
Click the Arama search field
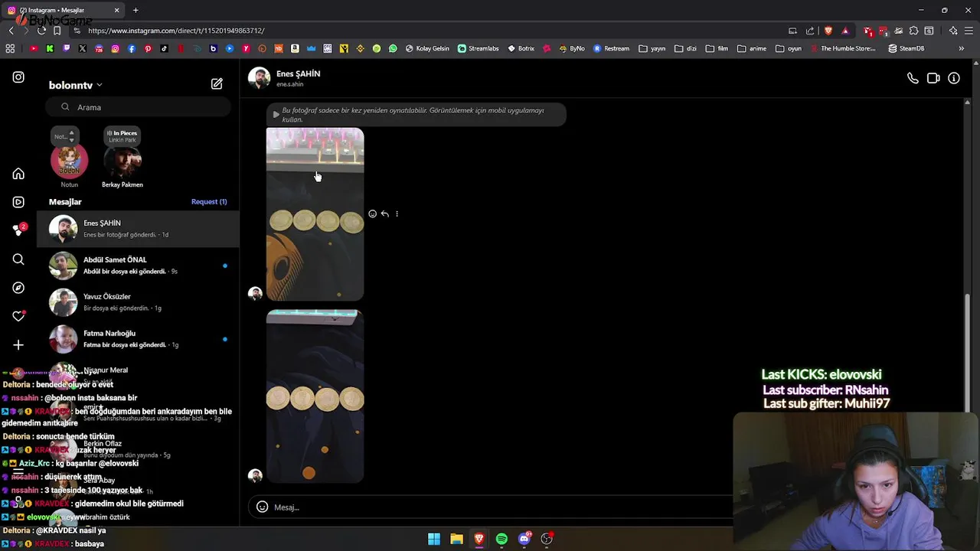pos(138,107)
